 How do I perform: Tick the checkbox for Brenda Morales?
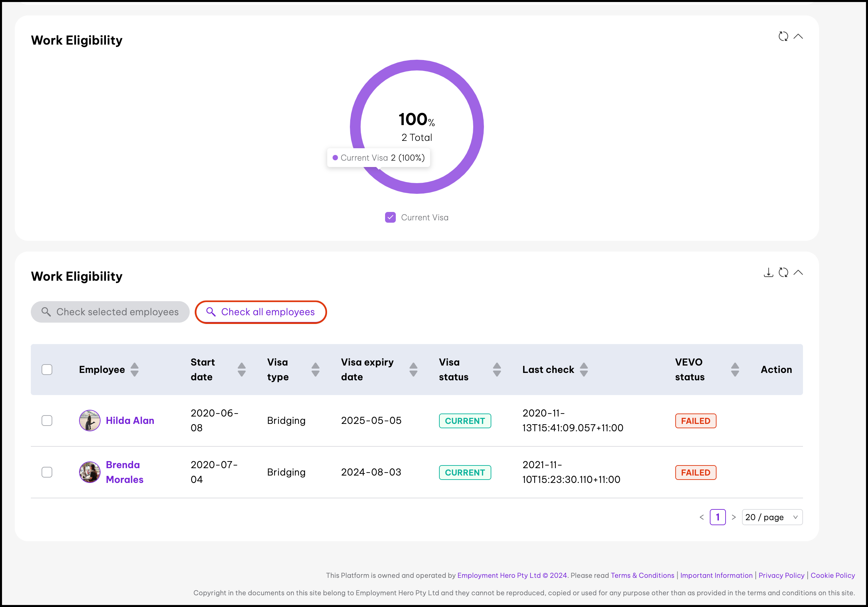click(x=47, y=472)
